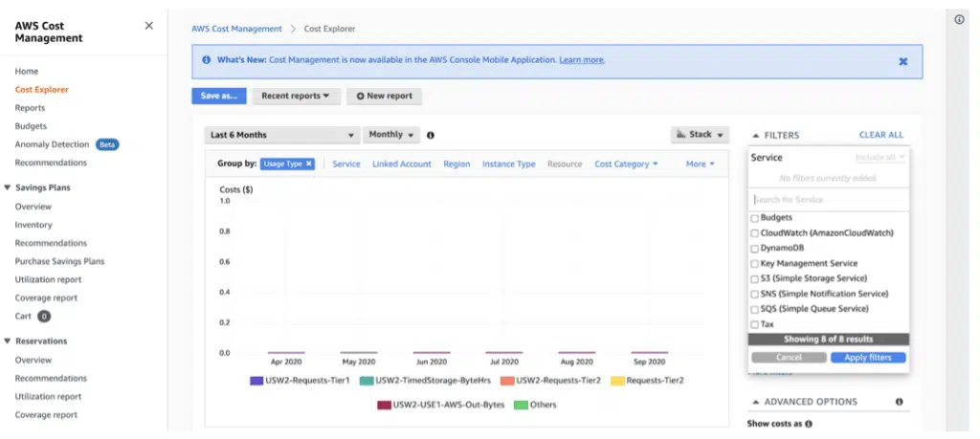The image size is (980, 439).
Task: Click the Beta badge next to Anomaly Detection
Action: [107, 144]
